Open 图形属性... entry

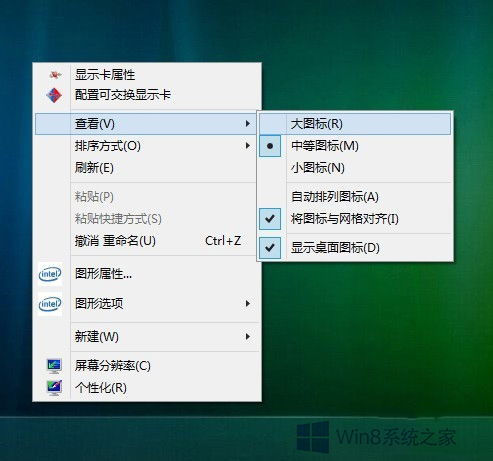point(147,274)
